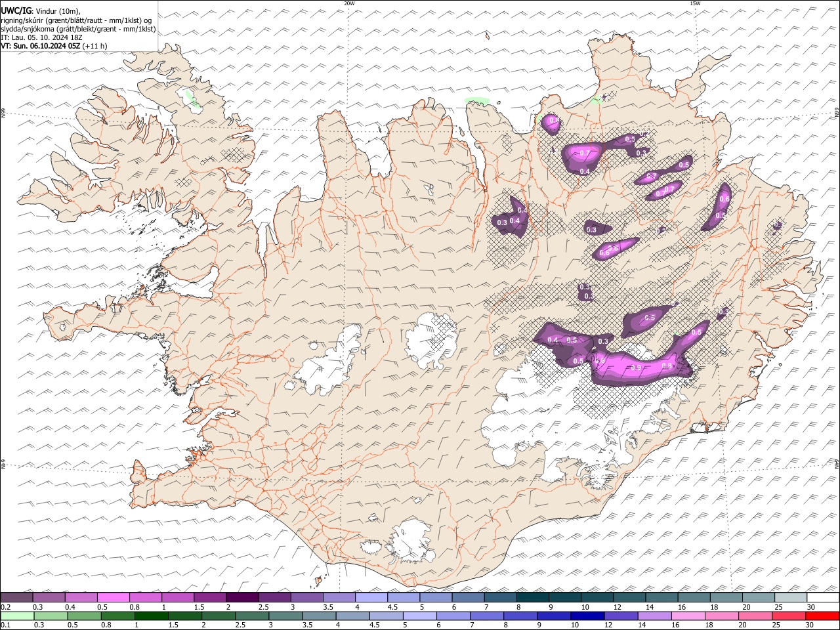The width and height of the screenshot is (840, 630).
Task: Pick the snow legend swatch starting at 0.4
Action: [81, 597]
